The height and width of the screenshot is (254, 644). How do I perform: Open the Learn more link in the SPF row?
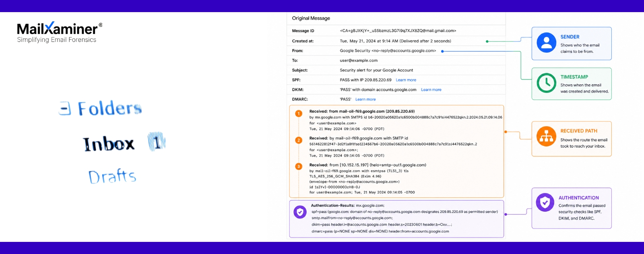click(x=406, y=80)
